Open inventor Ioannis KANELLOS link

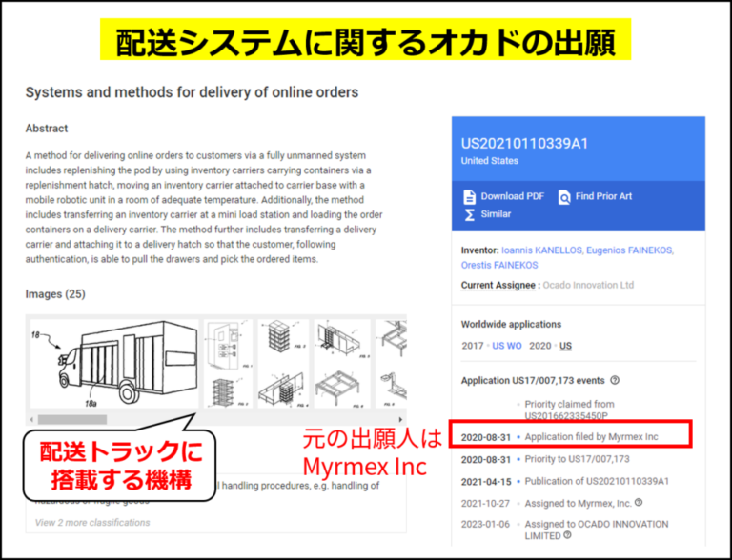(x=541, y=250)
